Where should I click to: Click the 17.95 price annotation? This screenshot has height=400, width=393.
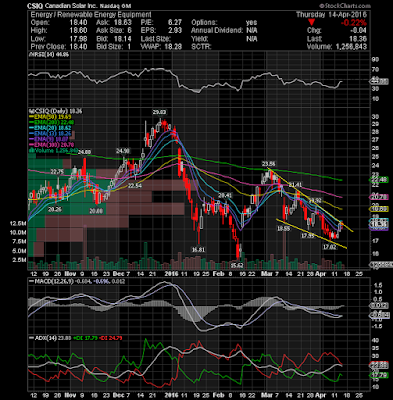[x=307, y=236]
